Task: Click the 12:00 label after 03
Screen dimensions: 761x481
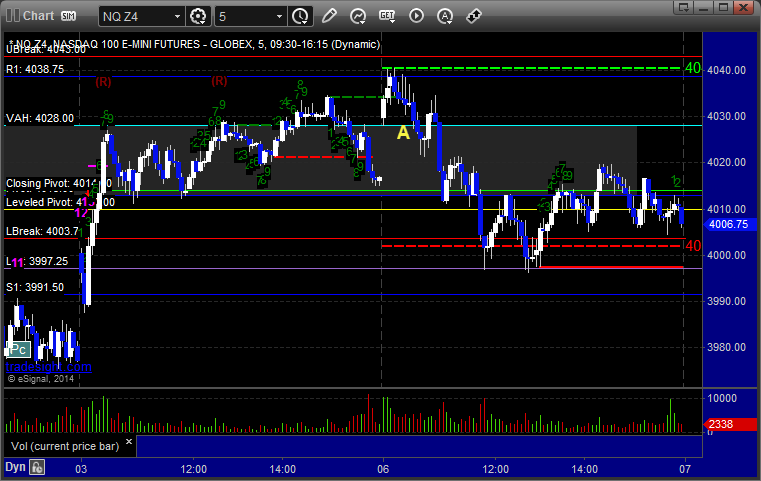Action: coord(194,469)
